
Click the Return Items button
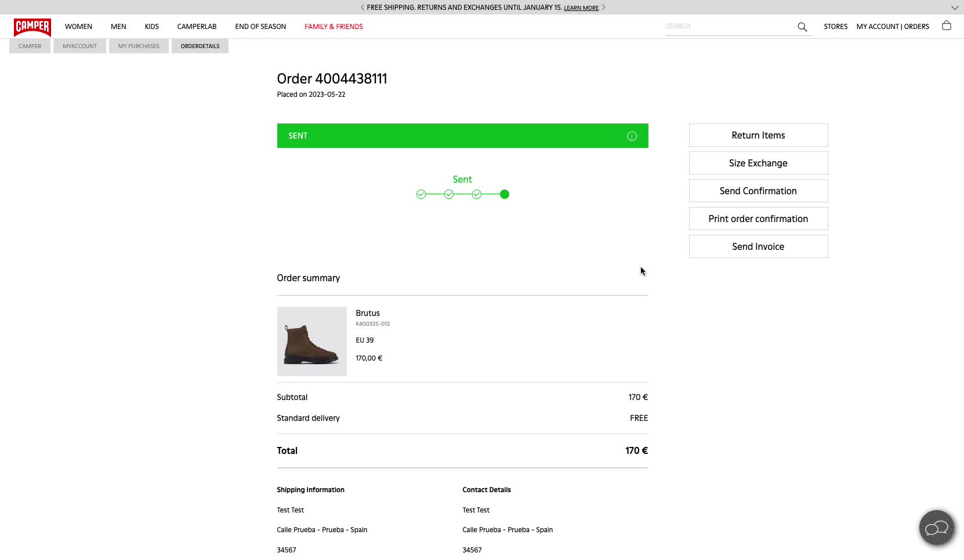pyautogui.click(x=758, y=135)
